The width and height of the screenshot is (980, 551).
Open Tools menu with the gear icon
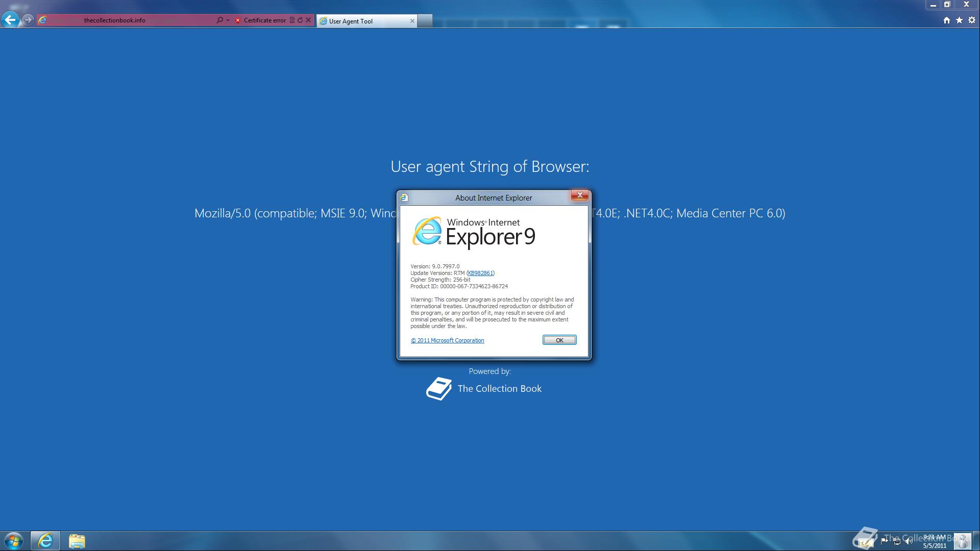[x=971, y=20]
